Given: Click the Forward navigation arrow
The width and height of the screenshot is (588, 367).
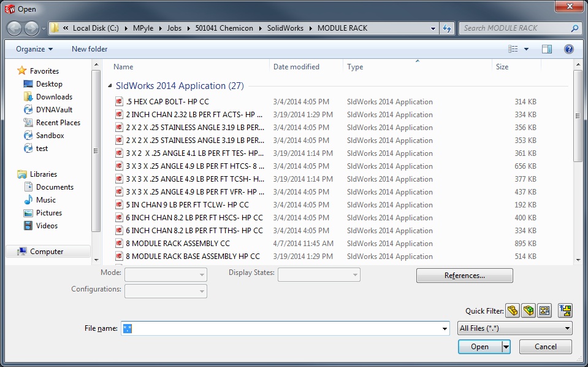Looking at the screenshot, I should click(x=31, y=28).
